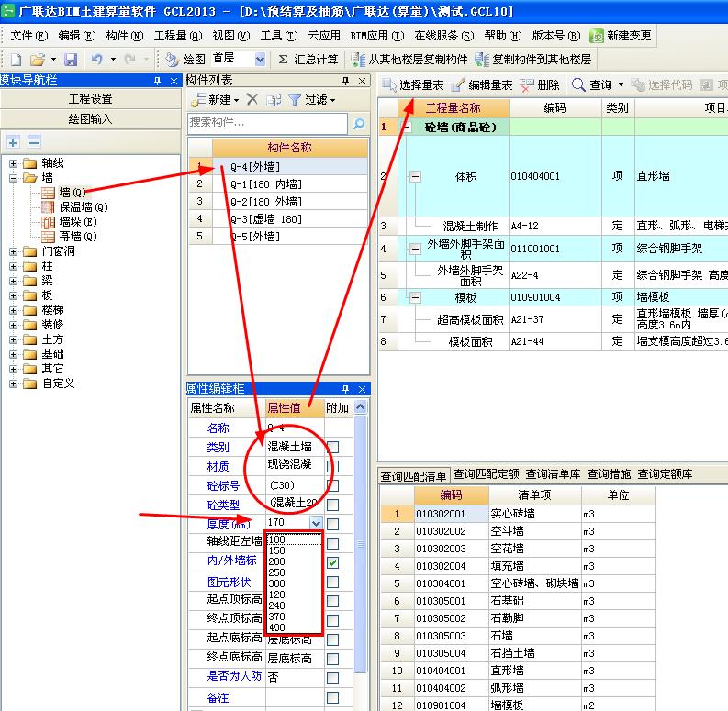Viewport: 728px width, 711px height.
Task: Pin the 构件列表 panel
Action: pyautogui.click(x=345, y=81)
